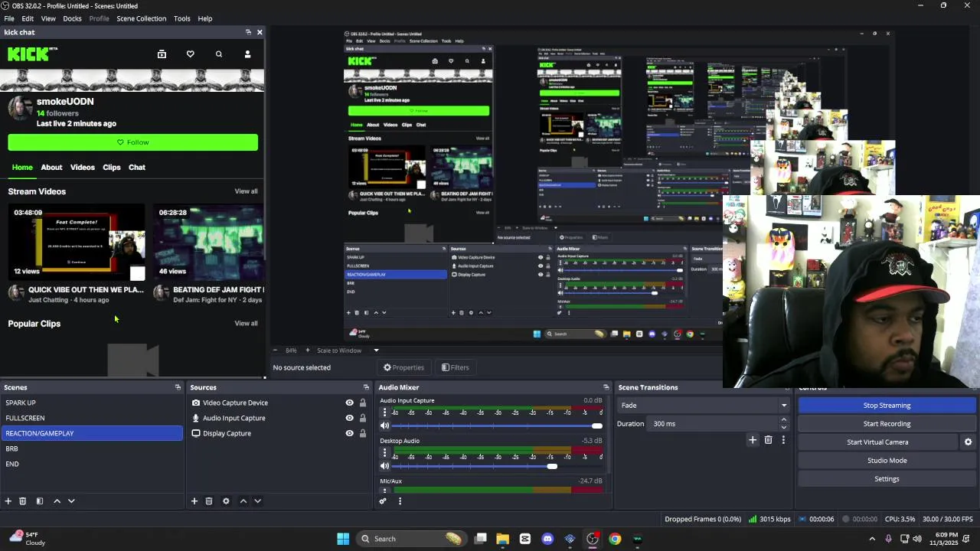Zoom in the preview with plus icon

click(x=308, y=350)
